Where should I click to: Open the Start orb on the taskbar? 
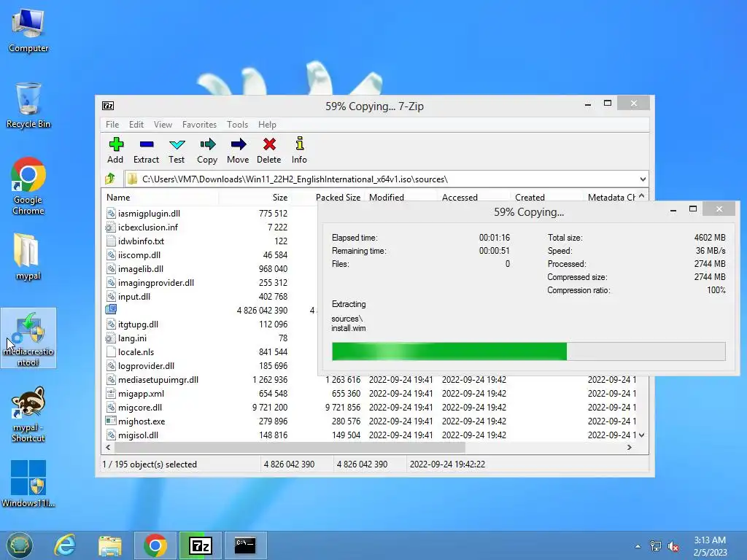click(x=19, y=545)
